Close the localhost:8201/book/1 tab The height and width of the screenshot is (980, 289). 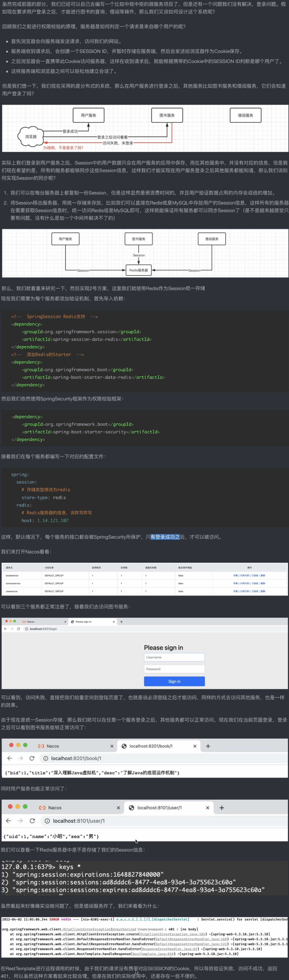(195, 746)
